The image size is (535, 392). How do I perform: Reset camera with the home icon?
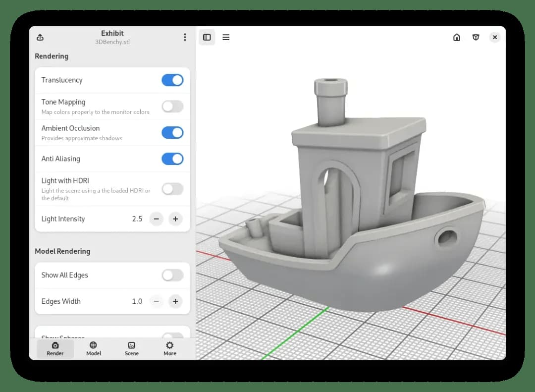(x=457, y=37)
